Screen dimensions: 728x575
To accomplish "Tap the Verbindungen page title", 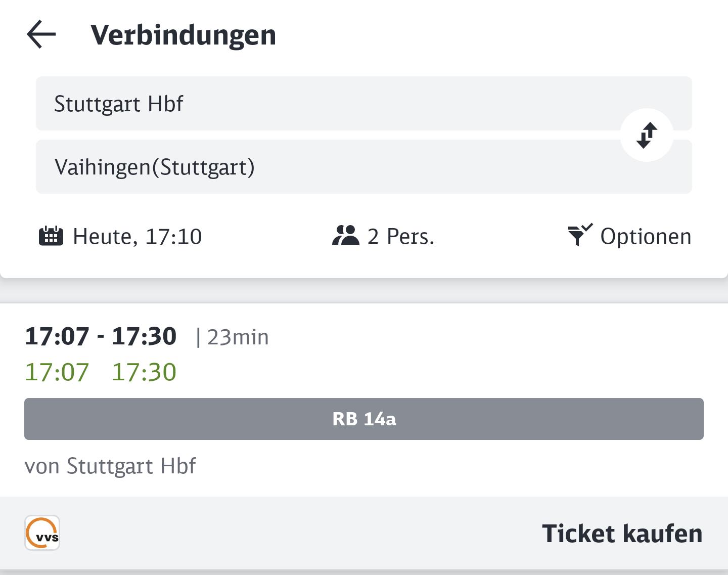I will click(x=183, y=35).
